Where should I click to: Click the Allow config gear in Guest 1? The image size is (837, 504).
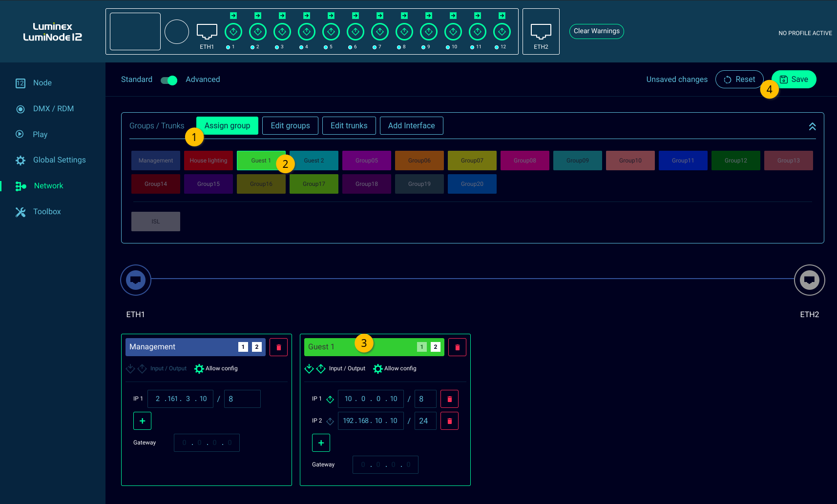coord(378,369)
